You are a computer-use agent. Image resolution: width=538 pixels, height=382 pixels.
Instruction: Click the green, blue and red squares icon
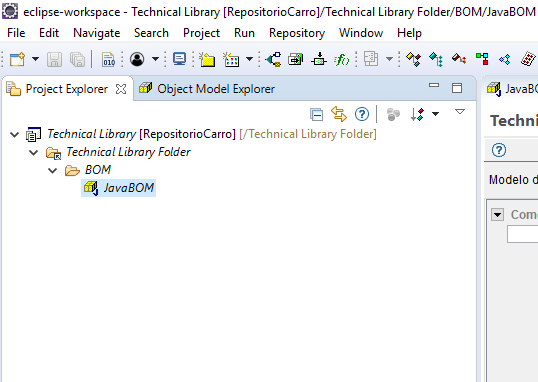[x=482, y=59]
